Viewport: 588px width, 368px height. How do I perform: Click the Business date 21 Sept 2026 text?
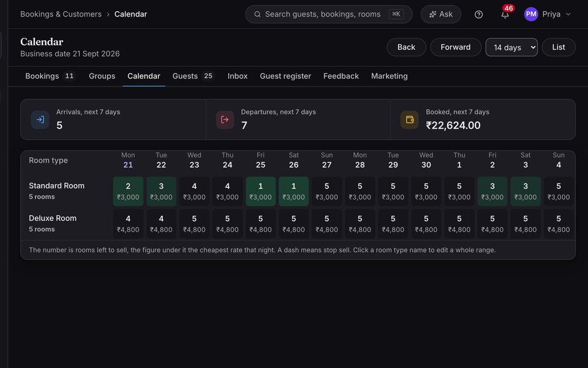[70, 54]
